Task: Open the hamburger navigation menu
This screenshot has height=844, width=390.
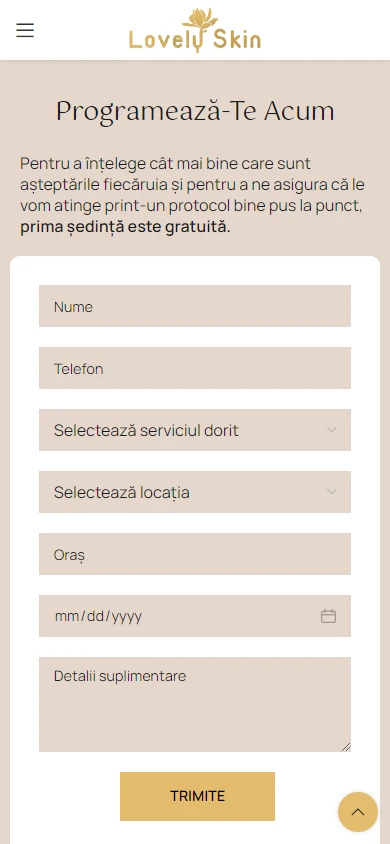Action: [25, 30]
